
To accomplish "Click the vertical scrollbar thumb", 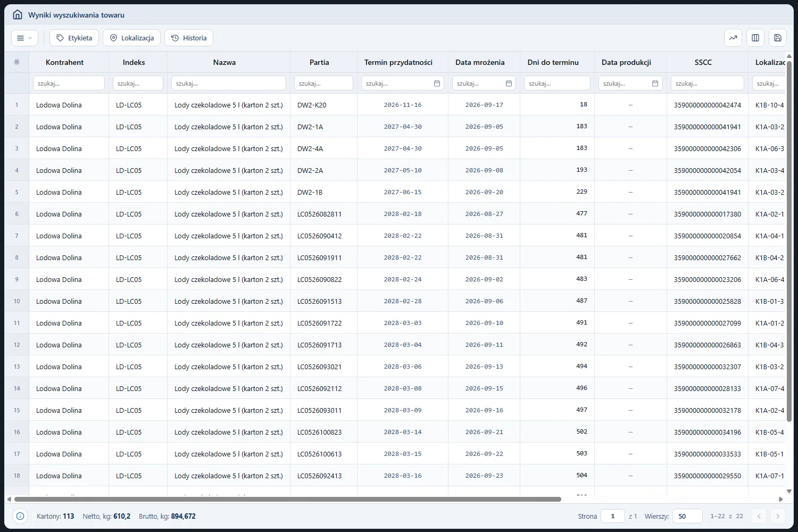I will point(789,241).
